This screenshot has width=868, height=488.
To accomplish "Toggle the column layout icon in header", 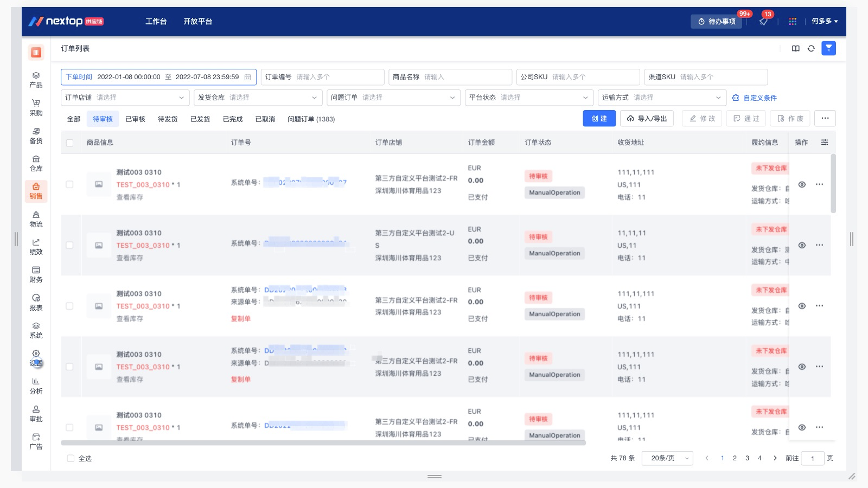I will click(x=796, y=48).
